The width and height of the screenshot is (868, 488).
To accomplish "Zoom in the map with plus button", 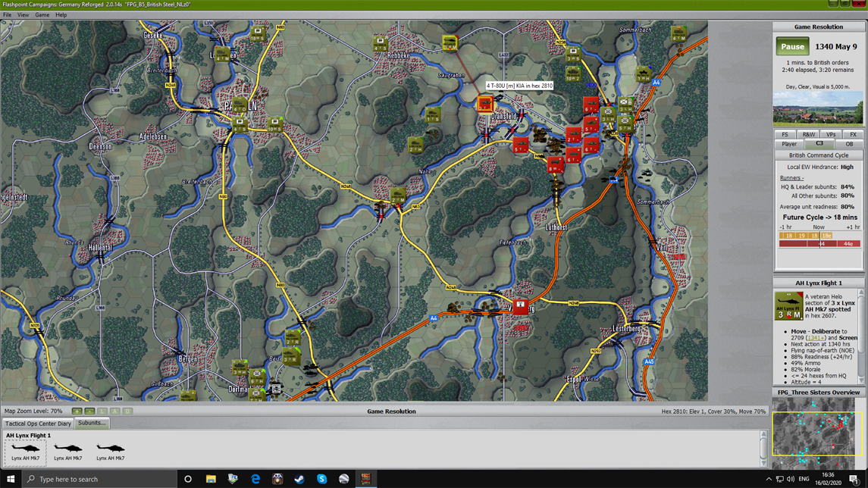I will [77, 411].
